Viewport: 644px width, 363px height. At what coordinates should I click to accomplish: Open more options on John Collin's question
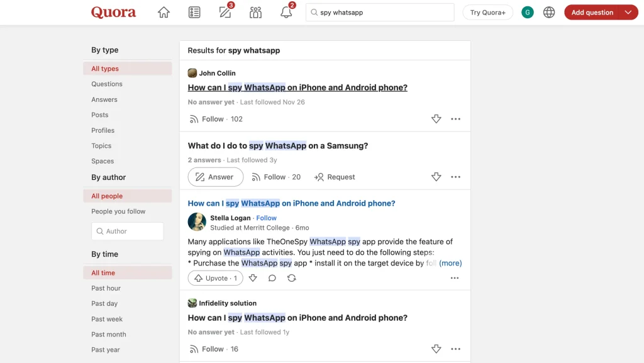455,119
